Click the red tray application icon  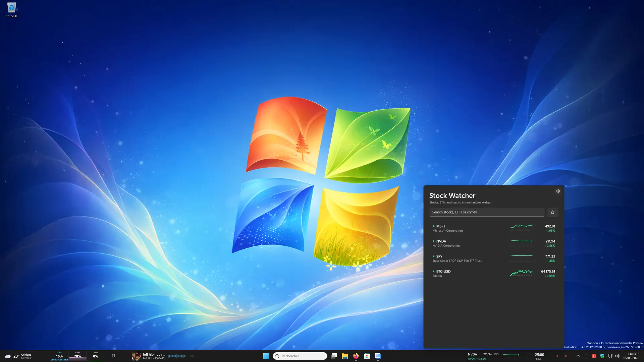pos(594,356)
